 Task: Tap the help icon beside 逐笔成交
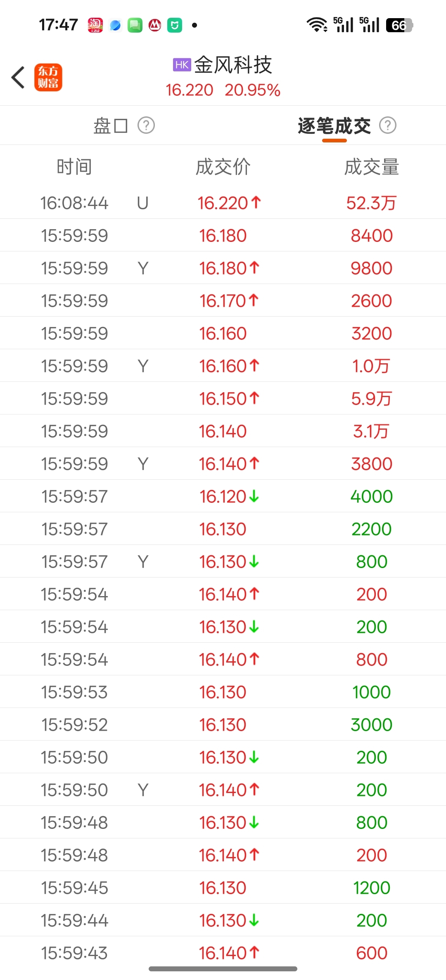click(387, 125)
